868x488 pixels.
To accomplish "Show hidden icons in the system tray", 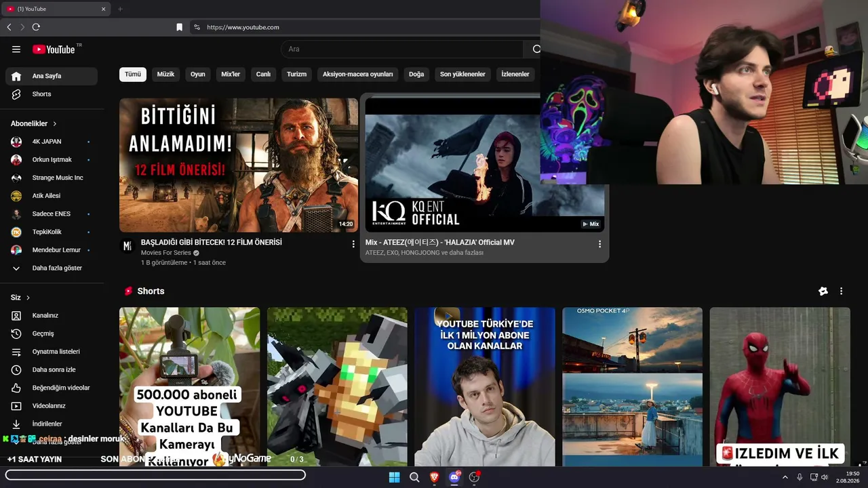I will tap(785, 477).
